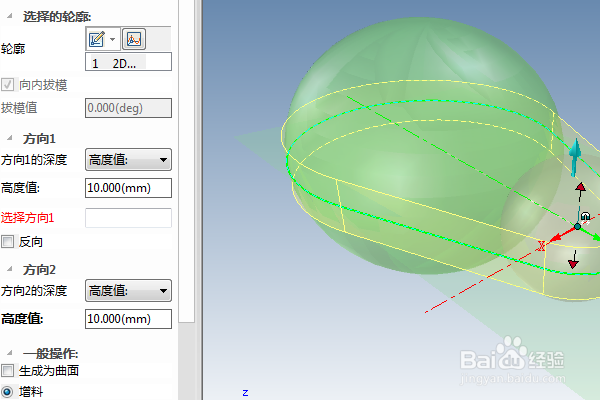Click the red X axis arrow

point(562,234)
